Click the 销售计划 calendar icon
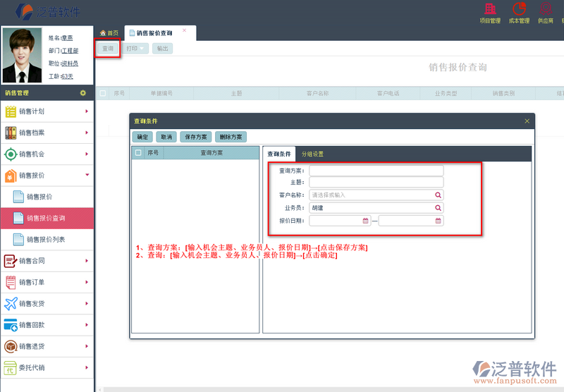 [x=11, y=111]
